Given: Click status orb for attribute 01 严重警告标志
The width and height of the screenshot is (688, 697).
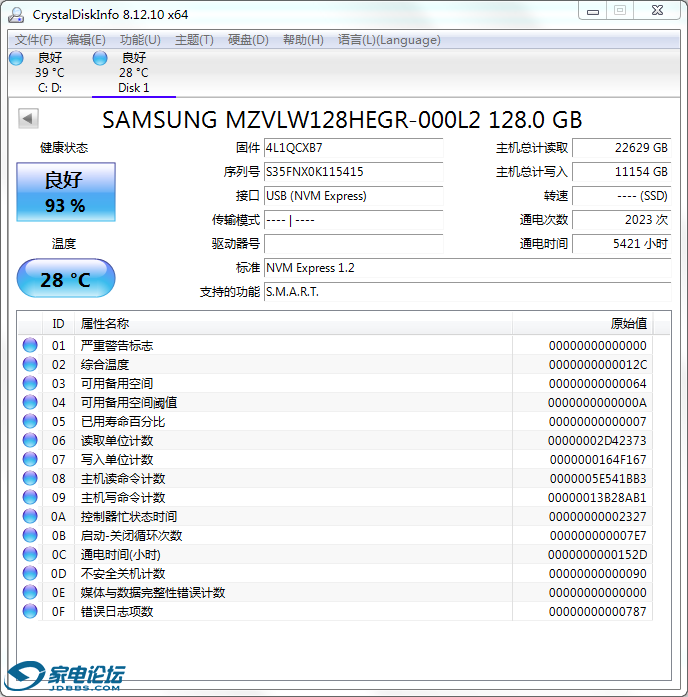Looking at the screenshot, I should (x=30, y=345).
